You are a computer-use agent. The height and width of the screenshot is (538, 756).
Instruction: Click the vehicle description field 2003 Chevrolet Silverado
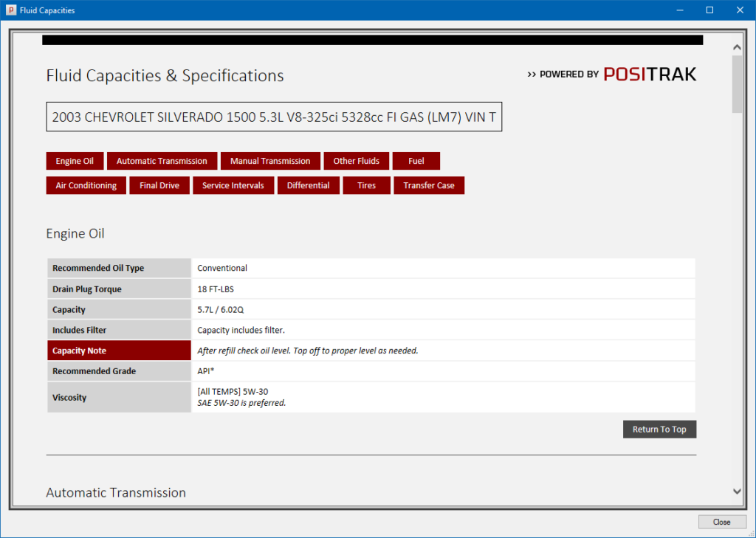point(274,117)
